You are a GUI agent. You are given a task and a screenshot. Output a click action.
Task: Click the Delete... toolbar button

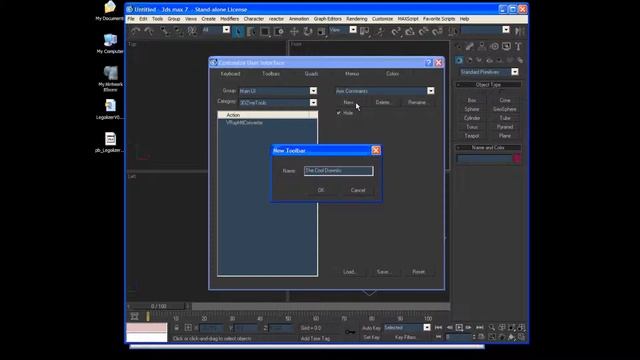[x=383, y=102]
